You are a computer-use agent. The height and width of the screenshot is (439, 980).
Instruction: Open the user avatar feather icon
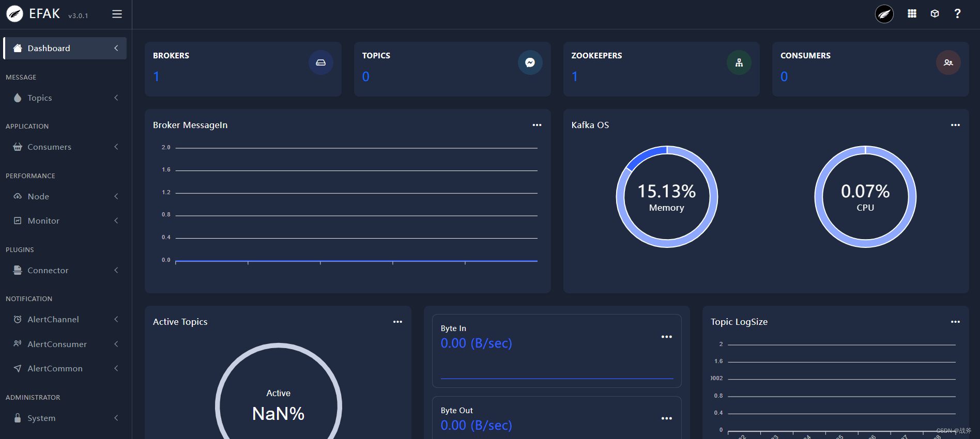[x=884, y=14]
